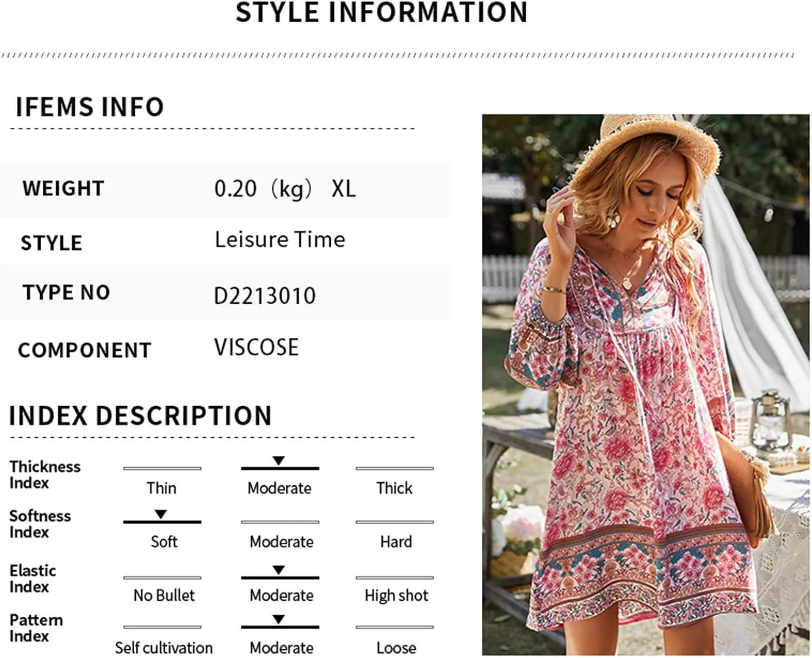This screenshot has height=658, width=812.
Task: Click the bar above Loose
Action: click(x=395, y=627)
